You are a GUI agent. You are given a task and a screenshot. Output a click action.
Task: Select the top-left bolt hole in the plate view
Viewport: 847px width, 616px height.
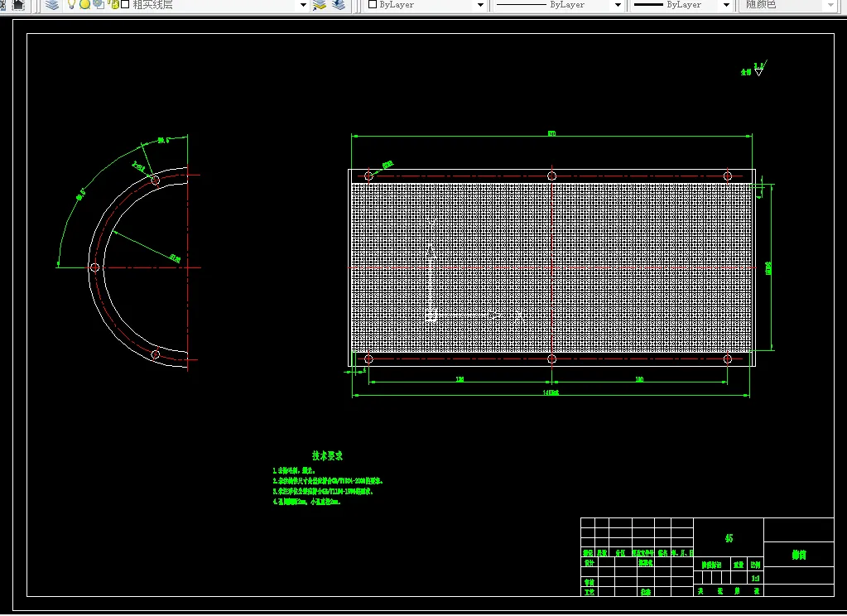coord(368,176)
